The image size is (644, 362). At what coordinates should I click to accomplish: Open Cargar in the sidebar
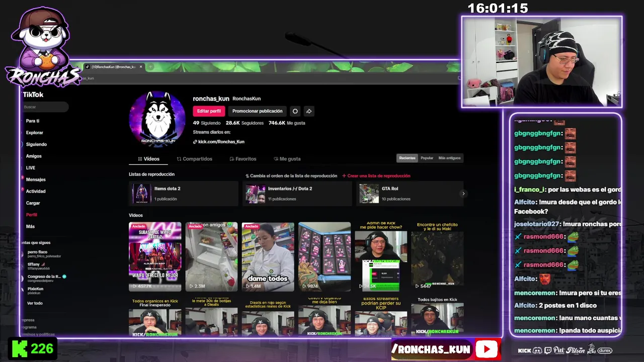[x=33, y=203]
